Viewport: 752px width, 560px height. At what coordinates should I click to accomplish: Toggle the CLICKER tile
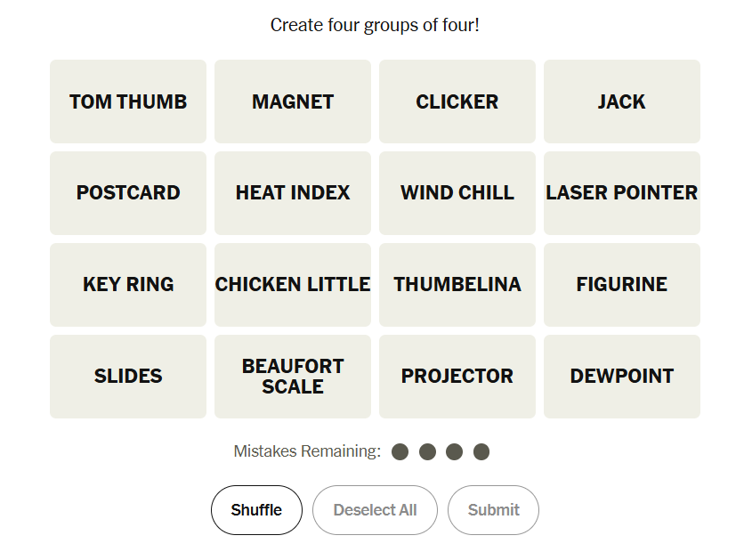[x=457, y=101]
